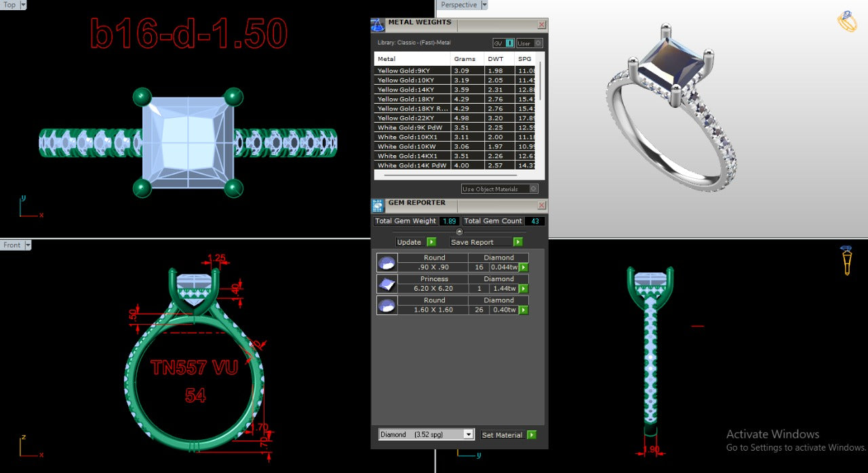Click green arrow beside 0.044tw
868x473 pixels.
pyautogui.click(x=524, y=267)
